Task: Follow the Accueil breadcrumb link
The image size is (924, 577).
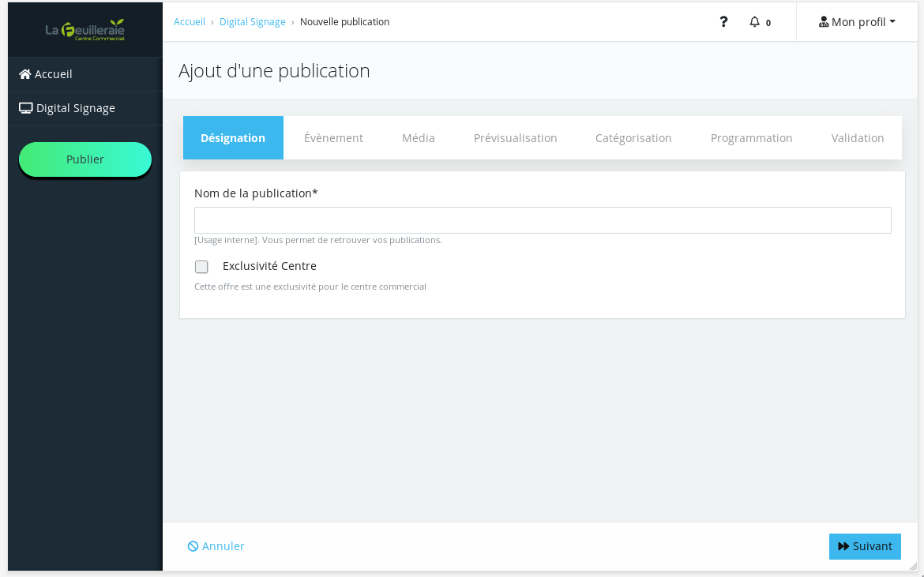Action: click(x=190, y=22)
